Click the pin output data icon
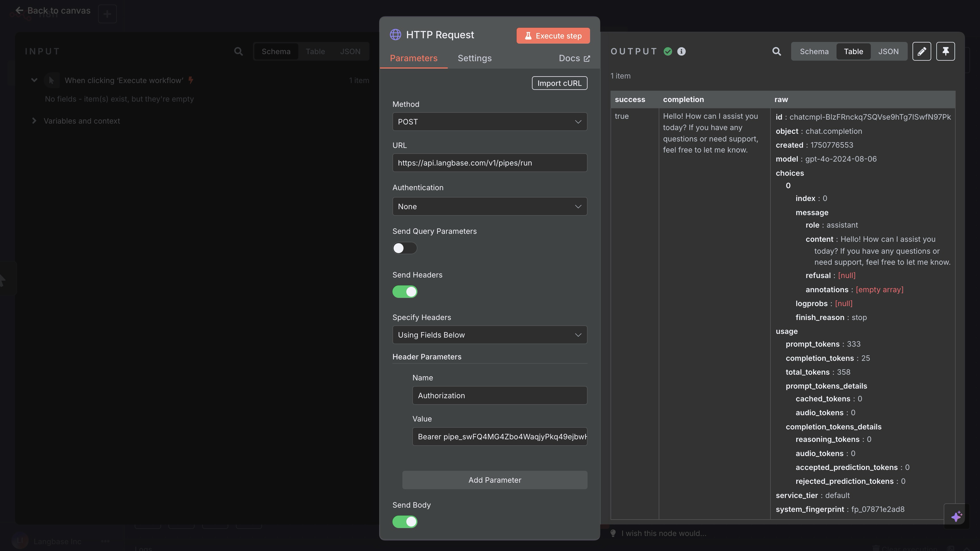 click(x=945, y=51)
